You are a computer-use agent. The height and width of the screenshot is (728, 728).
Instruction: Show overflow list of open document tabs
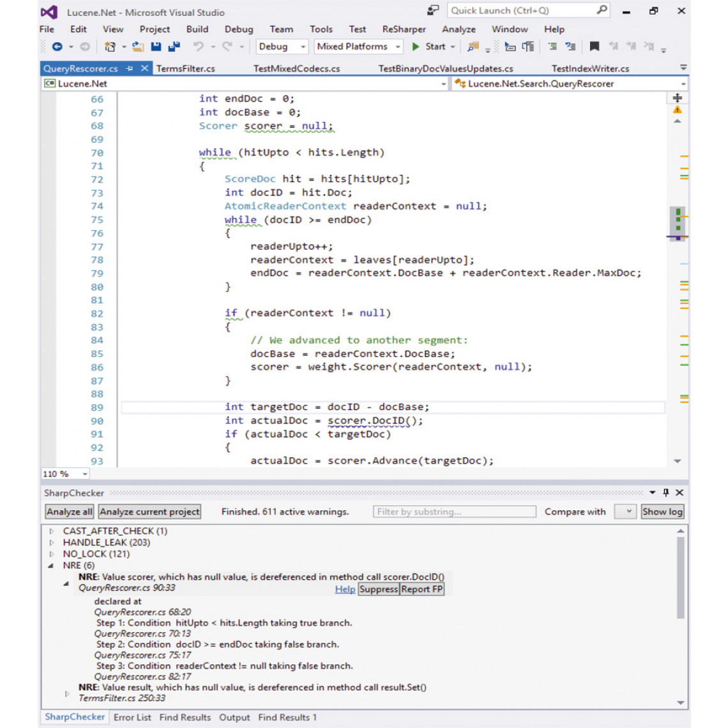(683, 68)
